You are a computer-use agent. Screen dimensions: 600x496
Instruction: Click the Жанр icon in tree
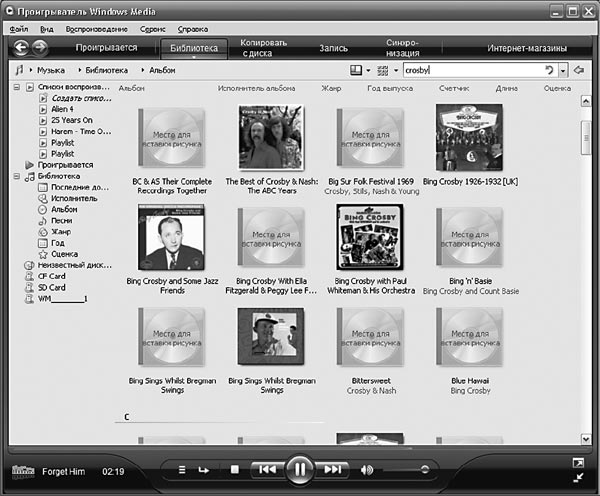(42, 232)
